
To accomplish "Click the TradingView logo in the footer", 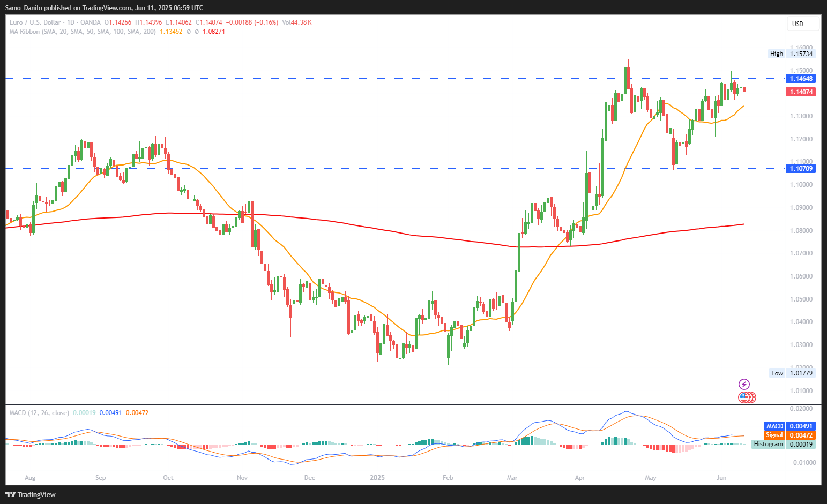I will pos(31,494).
